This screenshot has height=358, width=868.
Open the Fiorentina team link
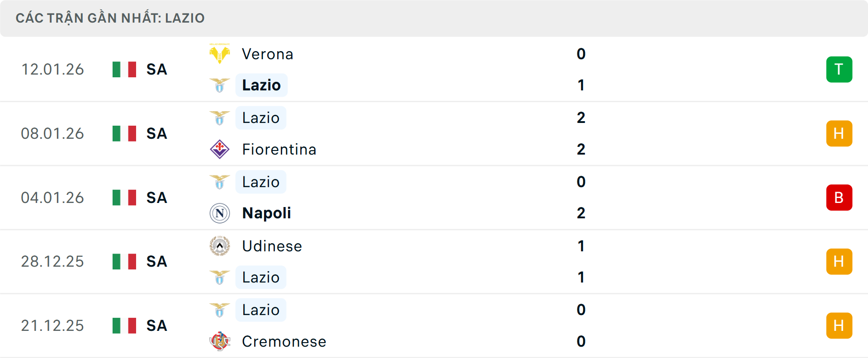click(x=279, y=149)
